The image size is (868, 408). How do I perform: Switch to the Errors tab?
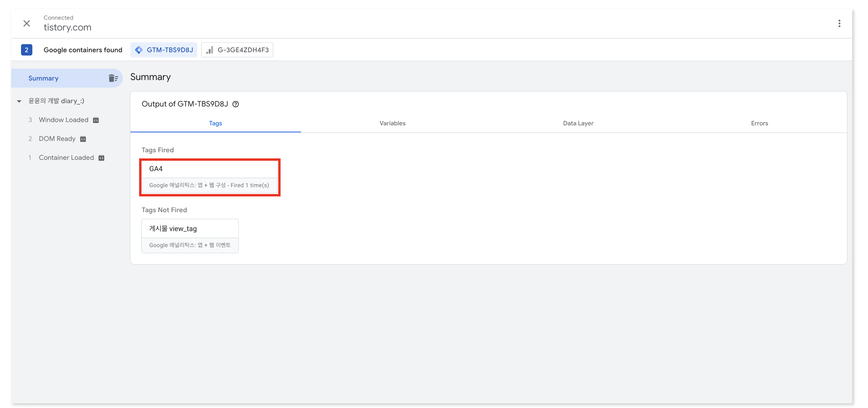click(759, 123)
